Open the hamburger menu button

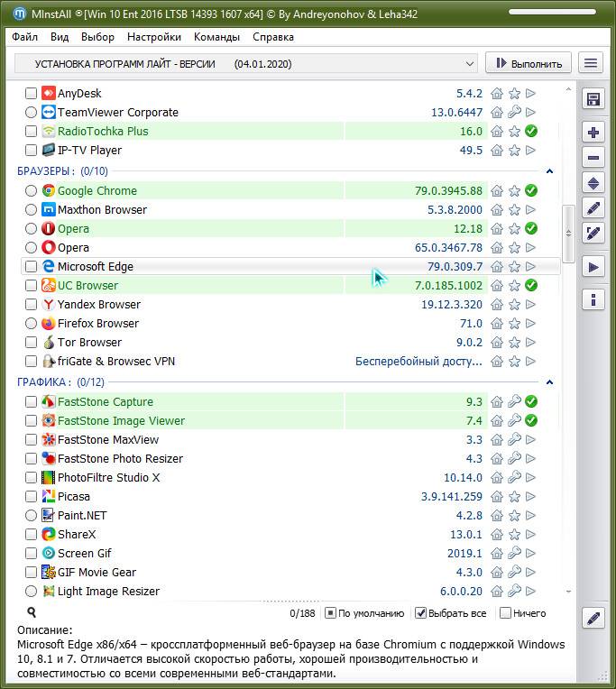click(x=591, y=63)
